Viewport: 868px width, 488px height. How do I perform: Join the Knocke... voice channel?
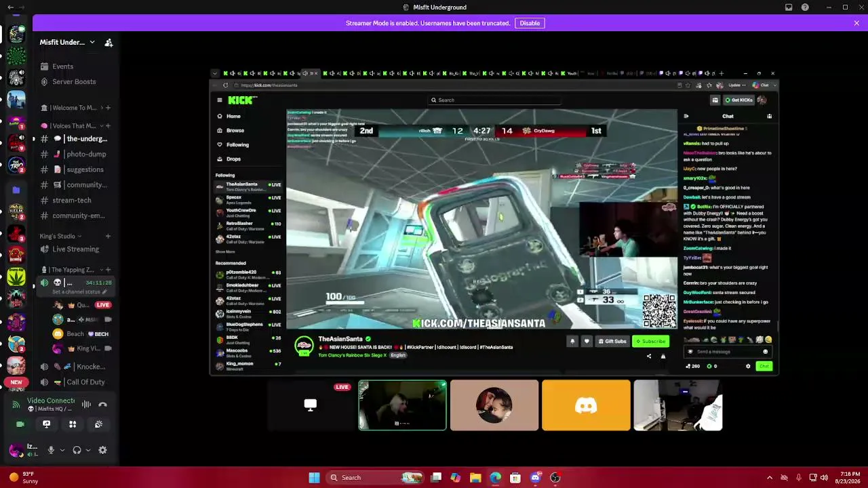click(76, 367)
